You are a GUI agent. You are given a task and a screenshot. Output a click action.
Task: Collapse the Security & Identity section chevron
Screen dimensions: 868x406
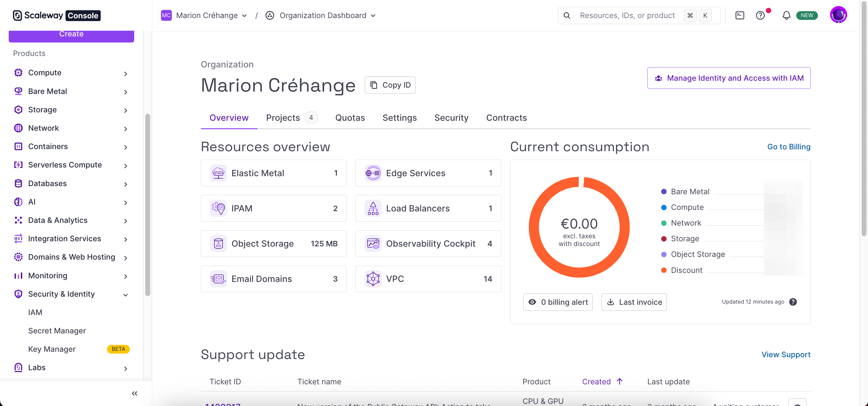tap(125, 295)
